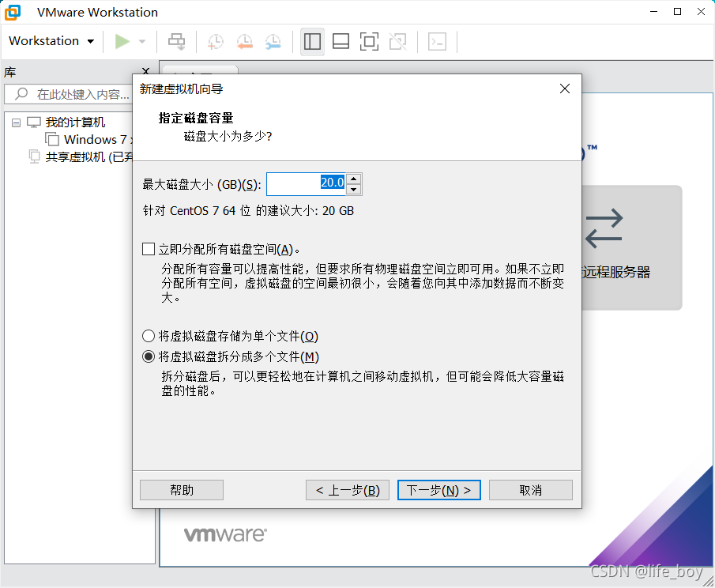Viewport: 715px width, 588px height.
Task: Click the home tab behind dialog
Action: coord(200,70)
